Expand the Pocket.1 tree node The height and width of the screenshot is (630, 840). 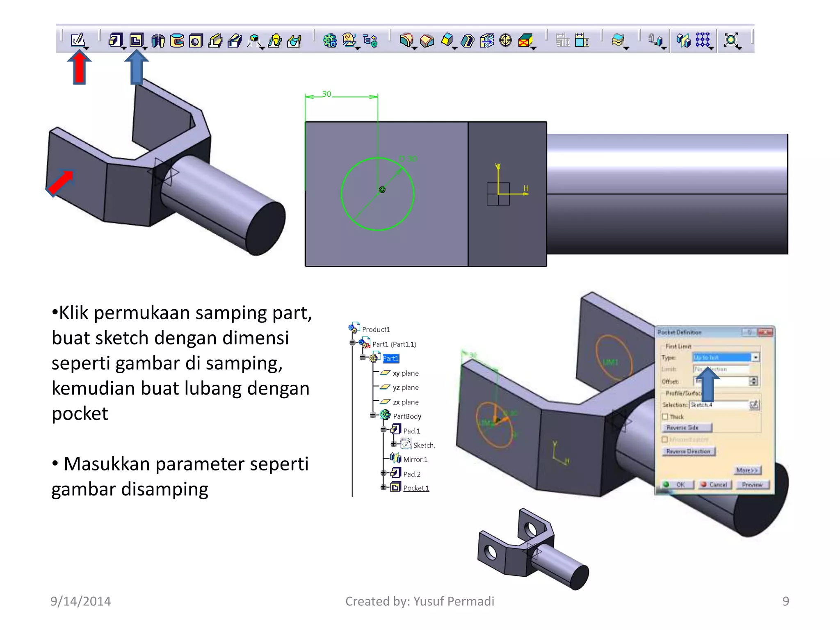point(383,487)
